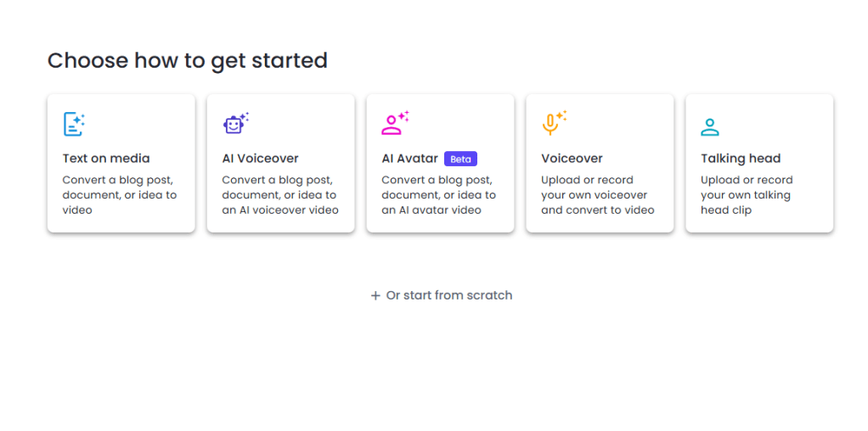The width and height of the screenshot is (868, 431).
Task: Select the 'Voiceover' card title
Action: (x=572, y=159)
